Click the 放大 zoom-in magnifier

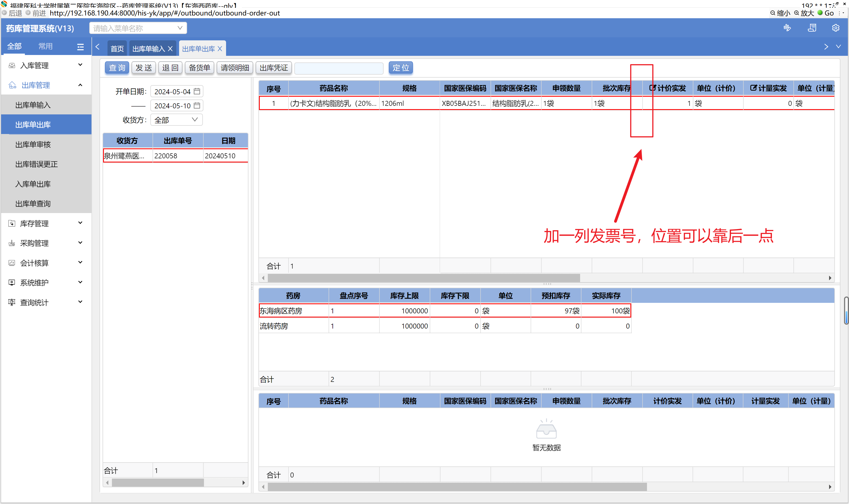tap(796, 13)
